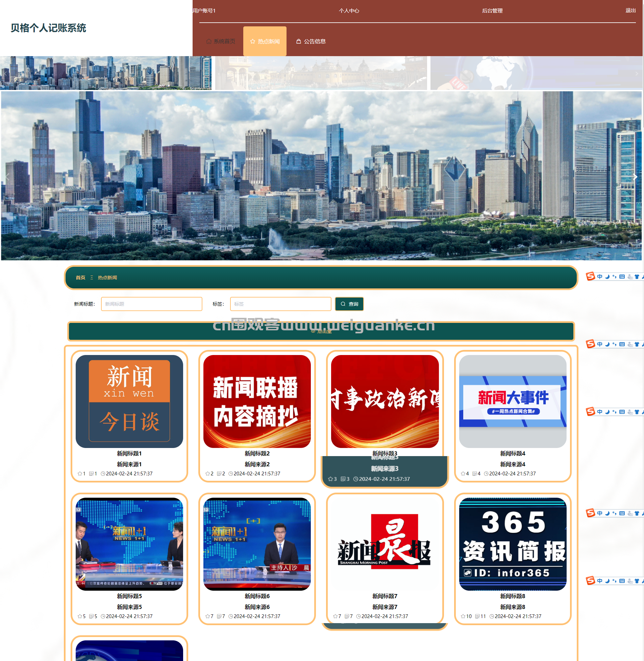644x661 pixels.
Task: Open the 系统首页 home tab
Action: [x=221, y=41]
